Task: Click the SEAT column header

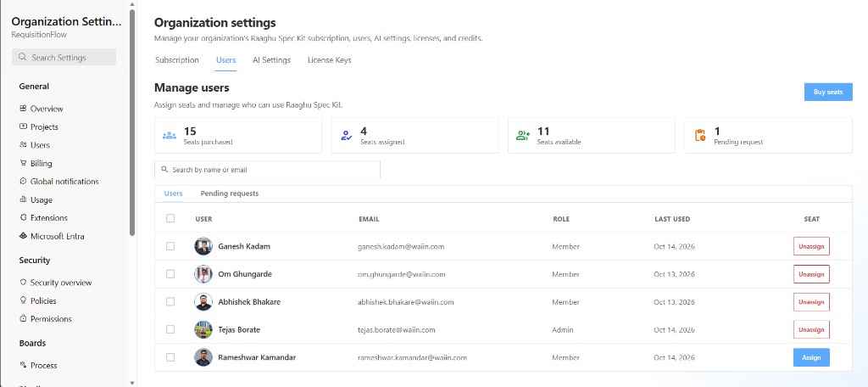Action: [x=811, y=219]
